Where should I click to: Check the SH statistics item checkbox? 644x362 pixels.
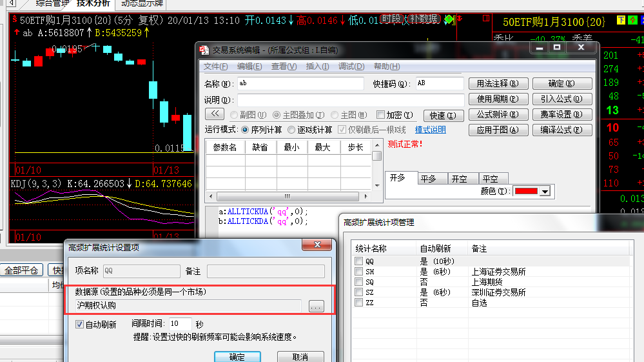pyautogui.click(x=358, y=272)
